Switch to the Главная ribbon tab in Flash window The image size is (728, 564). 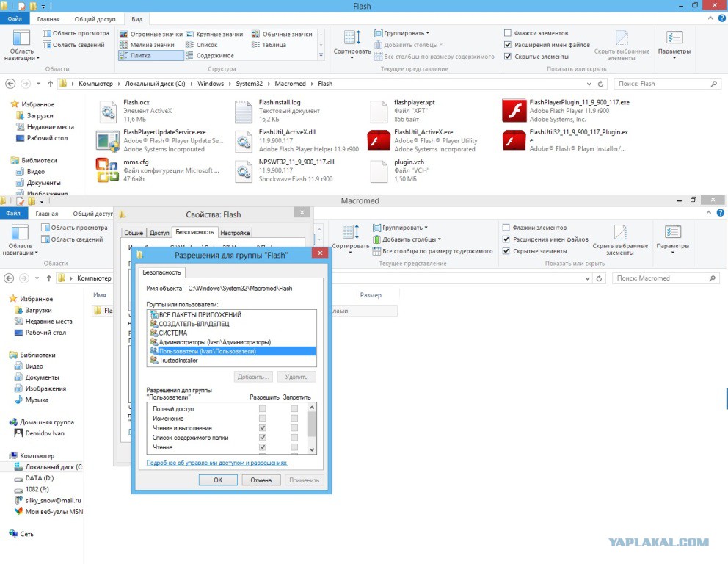tap(48, 18)
